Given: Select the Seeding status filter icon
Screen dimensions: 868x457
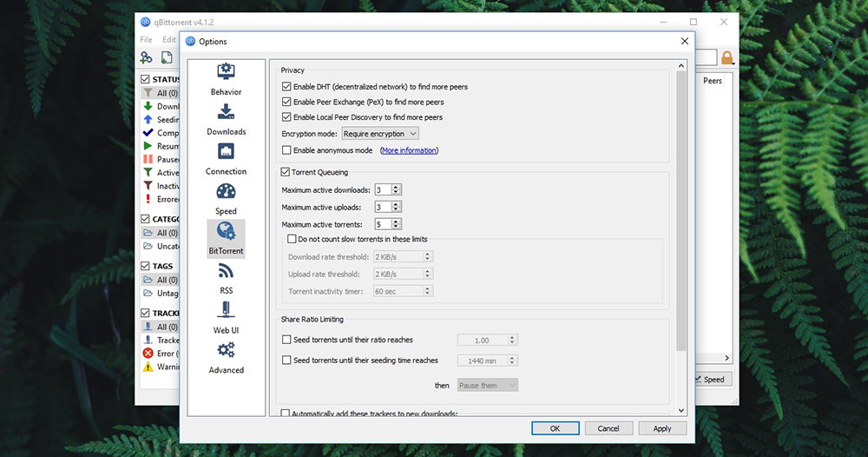Looking at the screenshot, I should pos(148,120).
